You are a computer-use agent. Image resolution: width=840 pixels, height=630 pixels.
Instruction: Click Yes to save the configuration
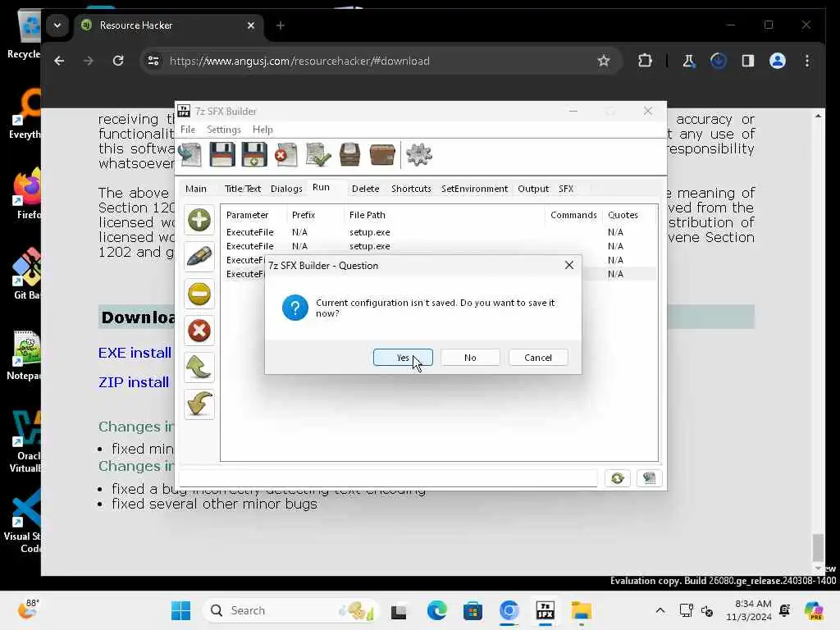coord(403,358)
